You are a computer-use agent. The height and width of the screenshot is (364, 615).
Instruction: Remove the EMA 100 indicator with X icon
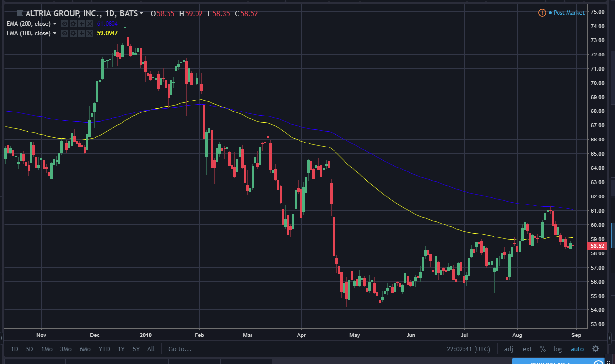coord(90,33)
